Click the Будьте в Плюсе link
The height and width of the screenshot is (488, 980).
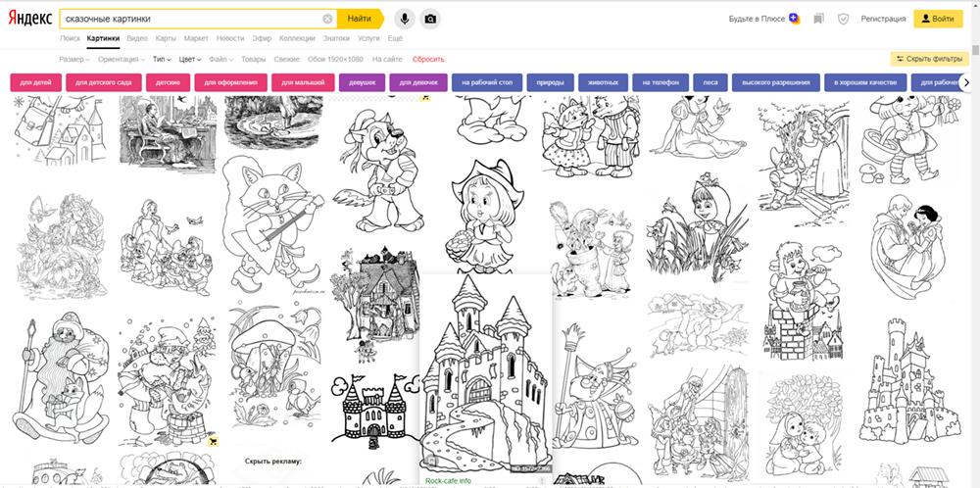click(x=757, y=19)
